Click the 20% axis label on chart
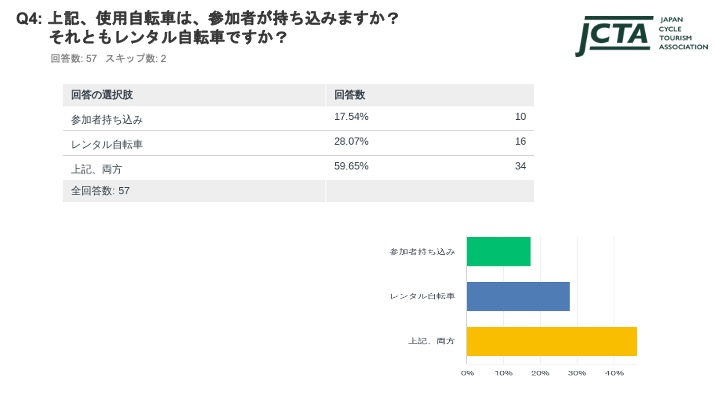The image size is (720, 405). coord(540,373)
